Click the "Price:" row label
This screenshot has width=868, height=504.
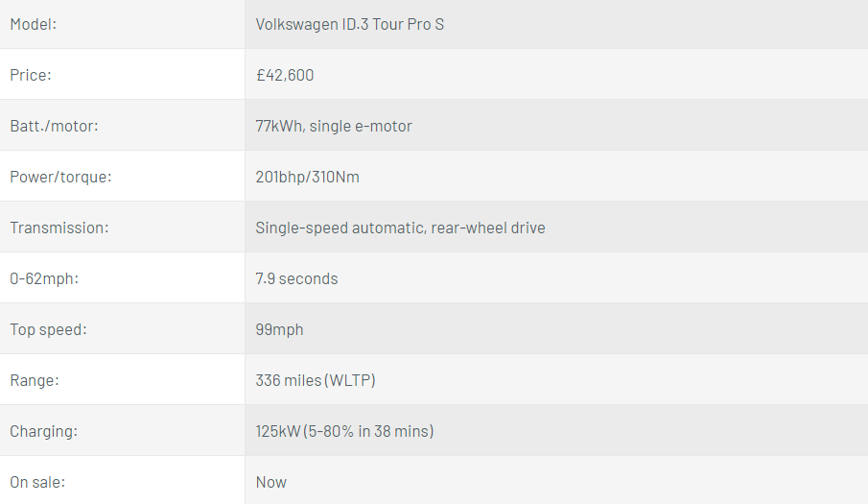[31, 75]
